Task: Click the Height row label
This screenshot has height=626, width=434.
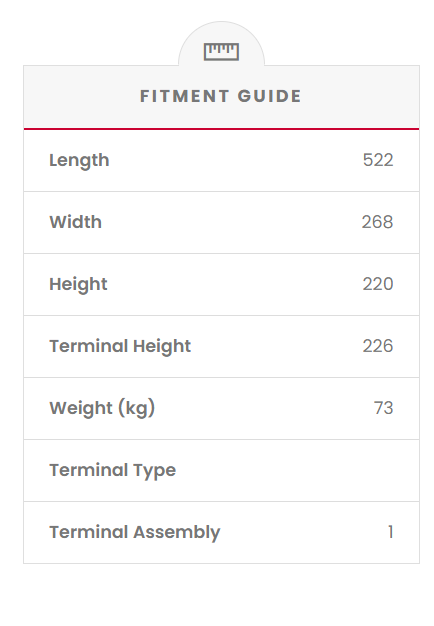Action: click(x=78, y=285)
